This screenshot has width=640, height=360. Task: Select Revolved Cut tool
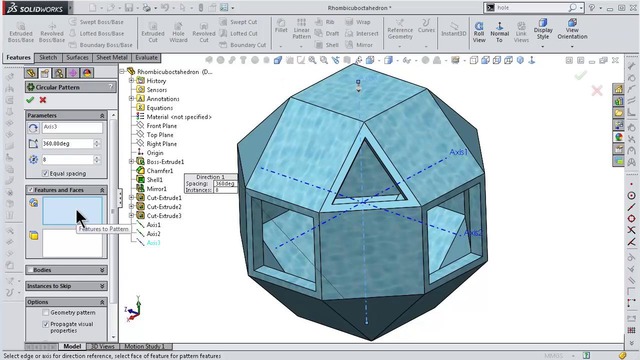click(x=204, y=33)
